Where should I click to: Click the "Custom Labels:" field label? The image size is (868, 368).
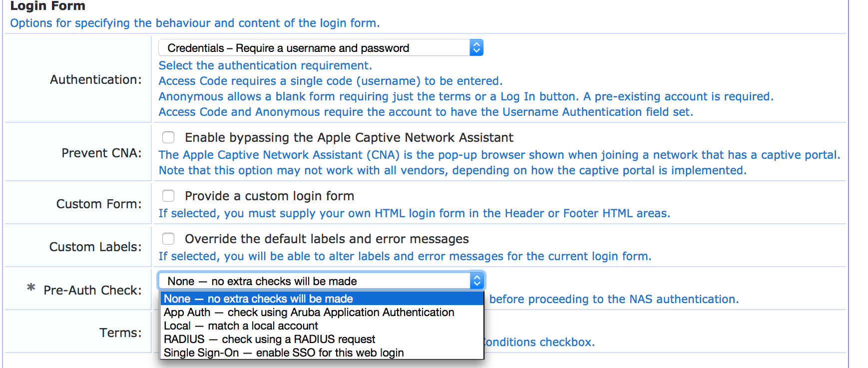point(95,247)
